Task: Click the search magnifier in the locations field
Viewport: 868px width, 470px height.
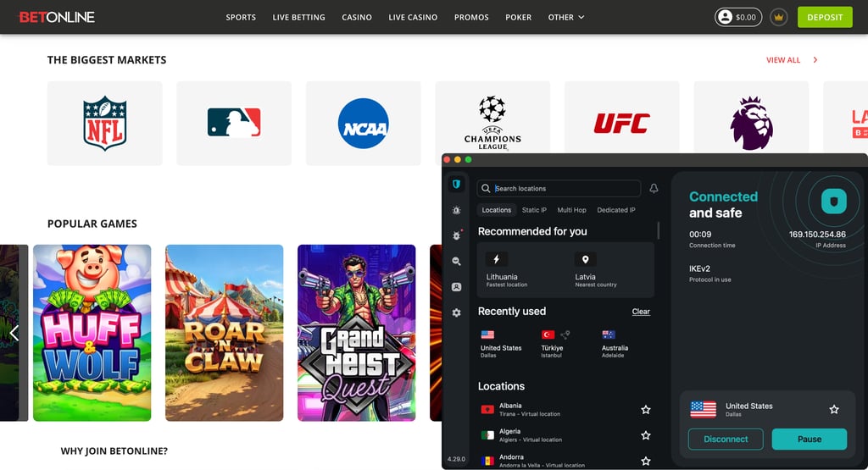Action: pos(486,189)
